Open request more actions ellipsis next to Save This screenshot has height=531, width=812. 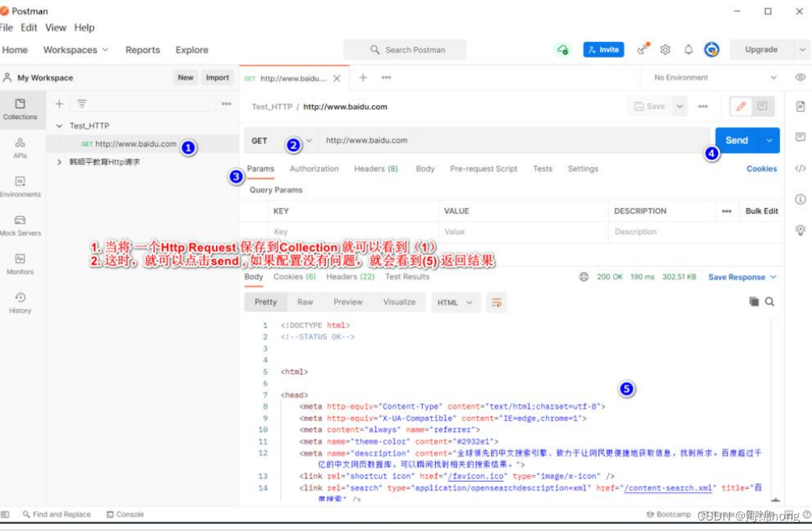pyautogui.click(x=703, y=106)
